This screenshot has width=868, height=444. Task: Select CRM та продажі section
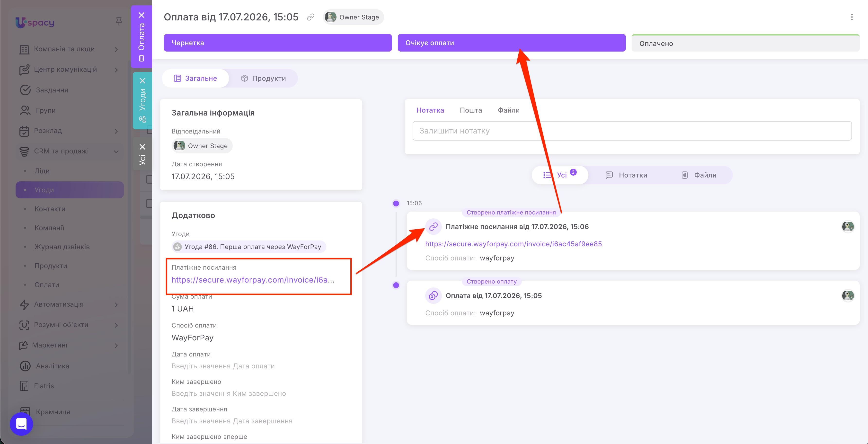tap(61, 151)
